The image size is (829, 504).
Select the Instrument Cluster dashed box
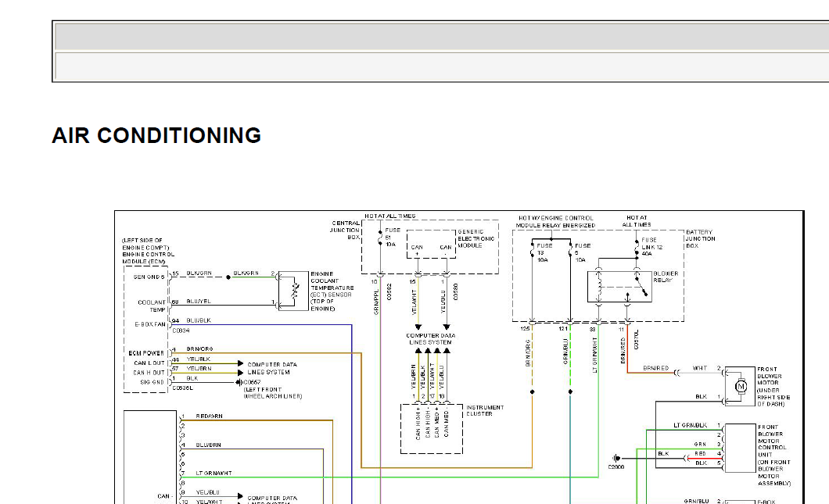432,429
